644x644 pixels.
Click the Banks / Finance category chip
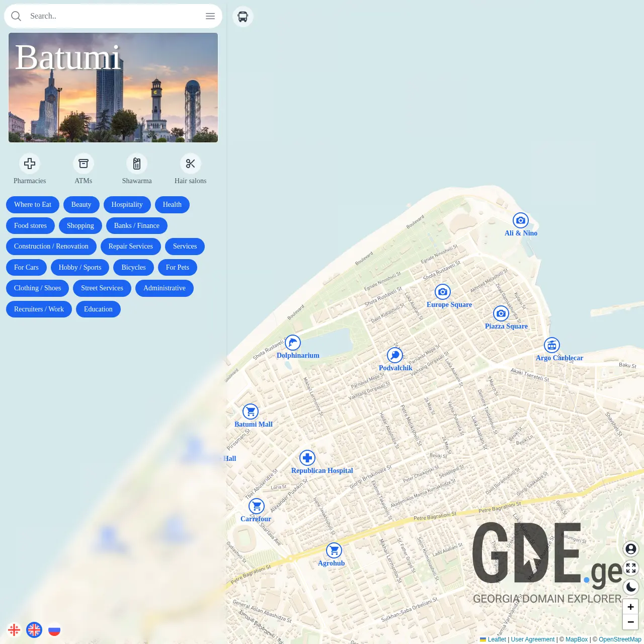tap(136, 225)
